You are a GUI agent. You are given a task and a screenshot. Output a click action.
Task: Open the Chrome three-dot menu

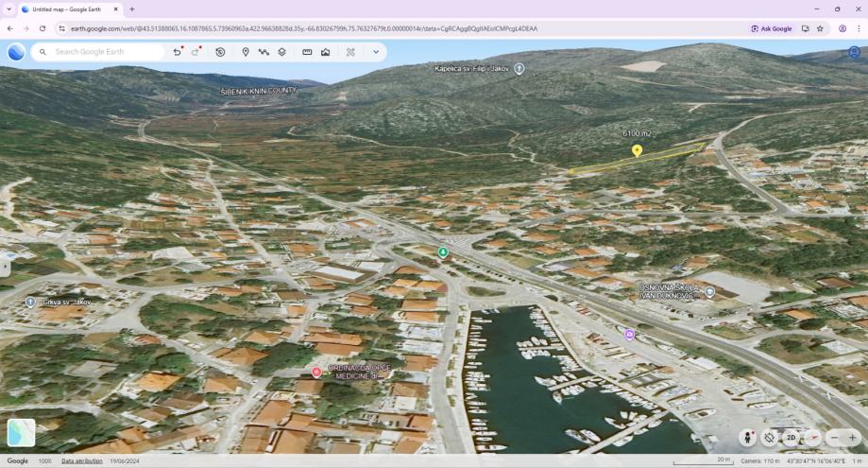coord(859,28)
